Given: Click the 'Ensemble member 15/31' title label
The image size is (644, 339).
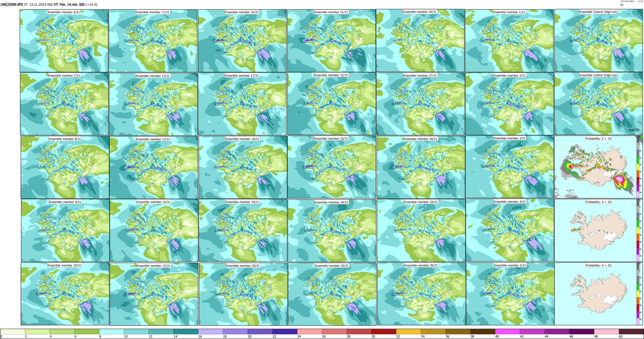Looking at the screenshot, I should click(x=154, y=266).
